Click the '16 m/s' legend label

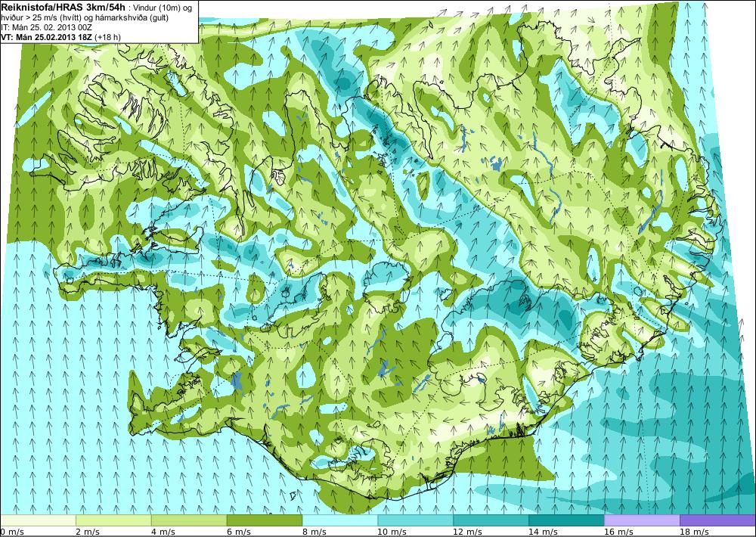coord(618,532)
